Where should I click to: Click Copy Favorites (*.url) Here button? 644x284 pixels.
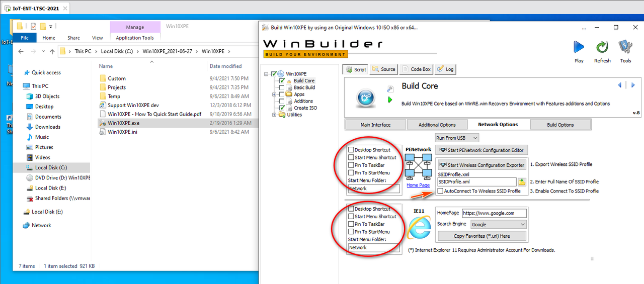(482, 236)
